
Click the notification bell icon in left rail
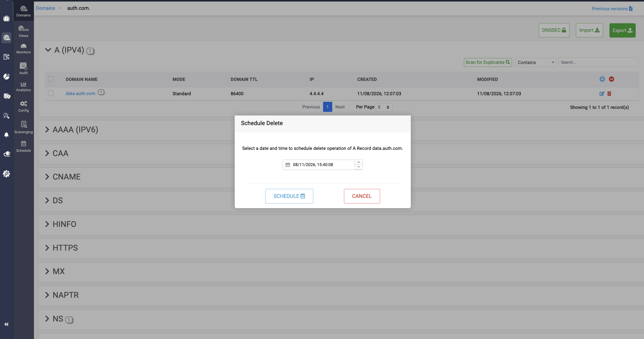(6, 135)
